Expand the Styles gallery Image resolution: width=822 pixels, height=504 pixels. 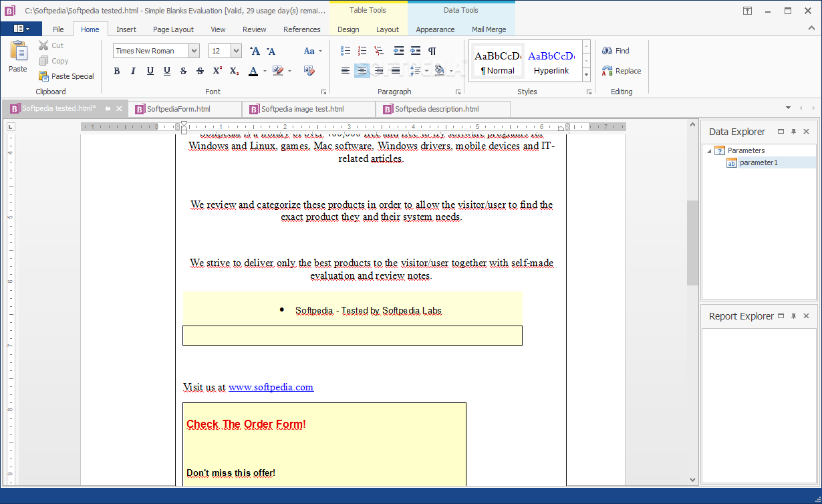[x=586, y=76]
